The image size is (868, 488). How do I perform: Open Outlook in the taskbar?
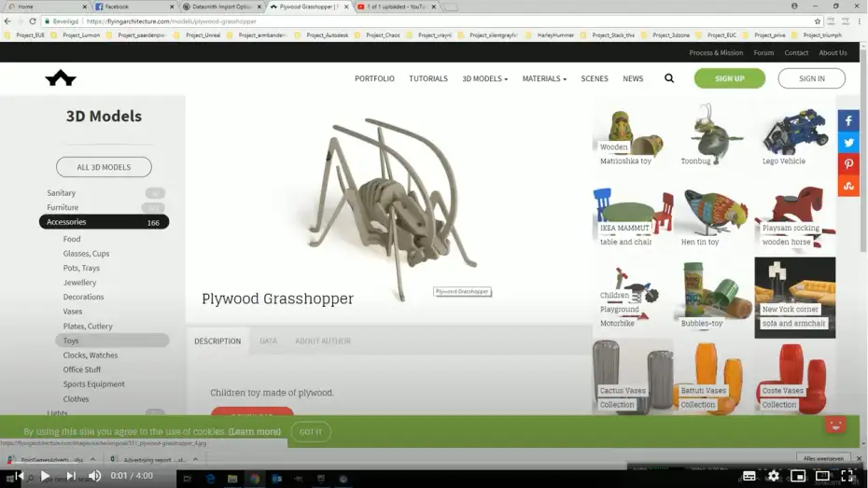[277, 479]
